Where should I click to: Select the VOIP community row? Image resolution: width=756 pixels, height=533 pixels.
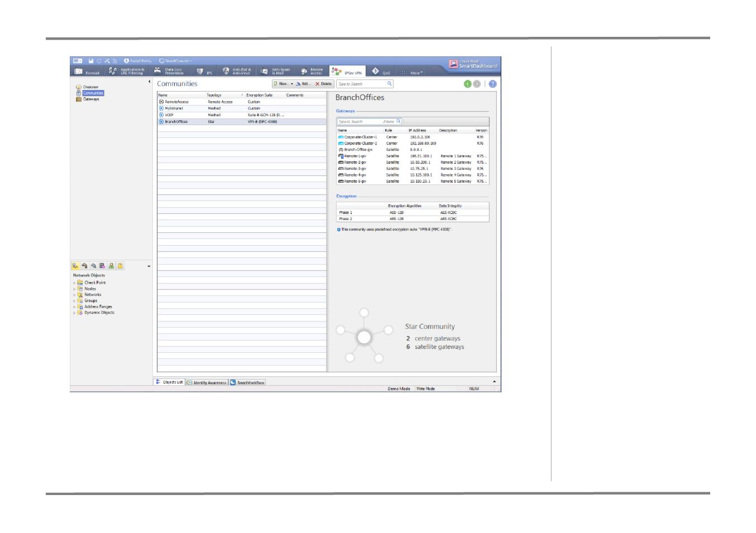coord(242,115)
